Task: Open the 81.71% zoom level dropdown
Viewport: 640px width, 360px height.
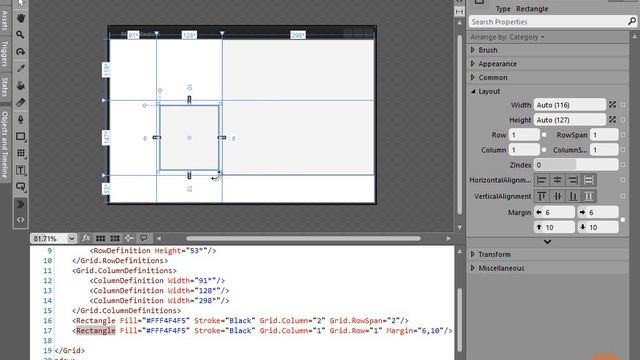Action: [x=71, y=238]
